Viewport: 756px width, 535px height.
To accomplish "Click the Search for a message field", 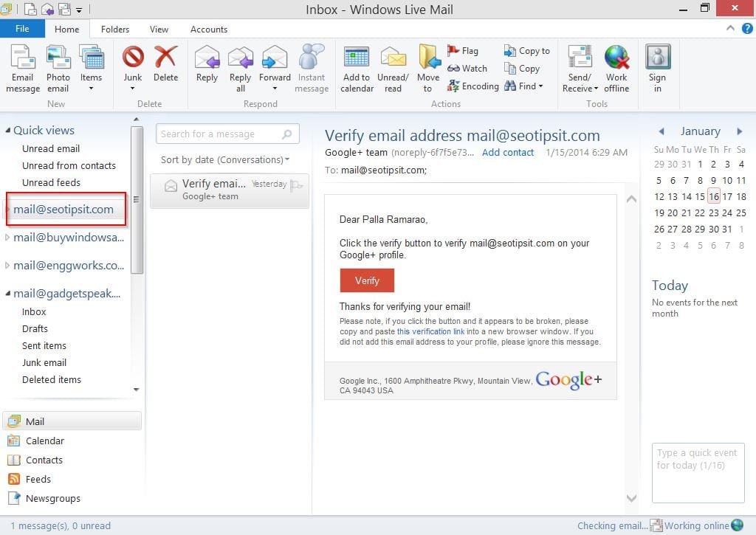I will pos(220,134).
